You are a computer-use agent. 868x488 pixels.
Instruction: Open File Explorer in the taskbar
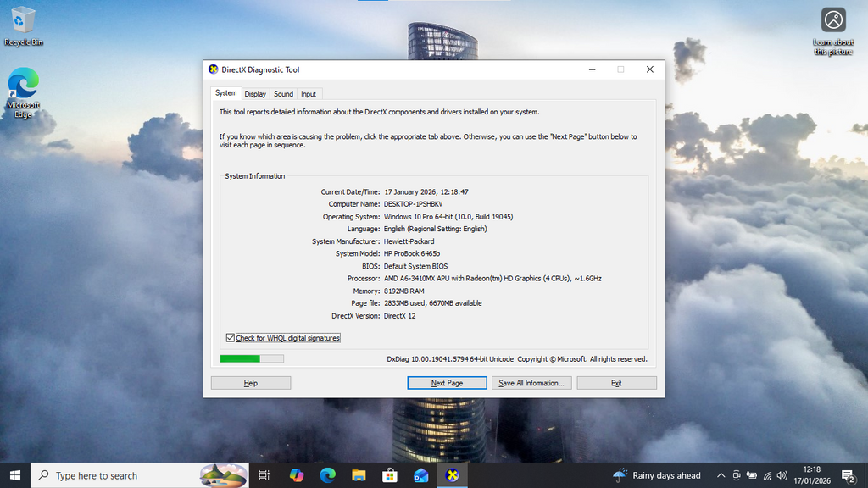pyautogui.click(x=359, y=475)
